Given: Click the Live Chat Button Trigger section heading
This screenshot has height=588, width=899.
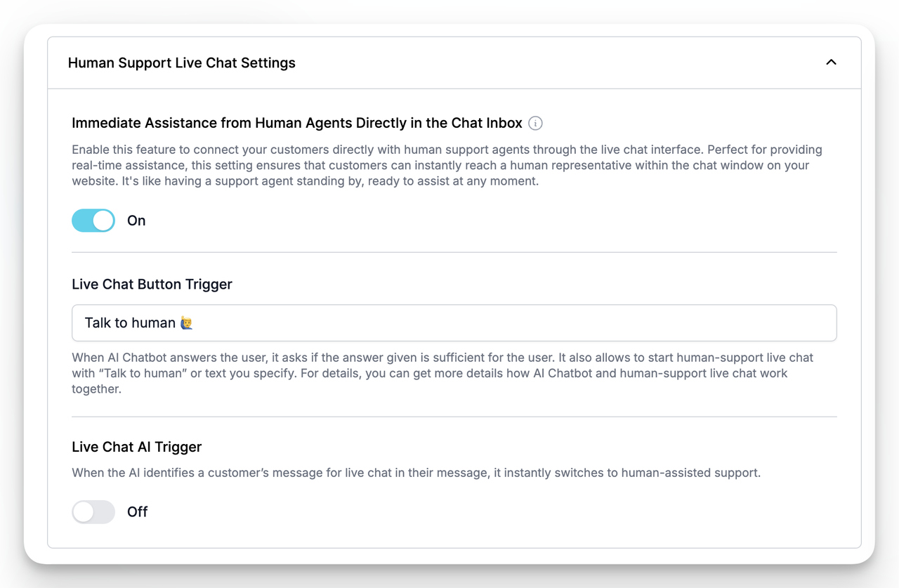Looking at the screenshot, I should click(x=152, y=284).
